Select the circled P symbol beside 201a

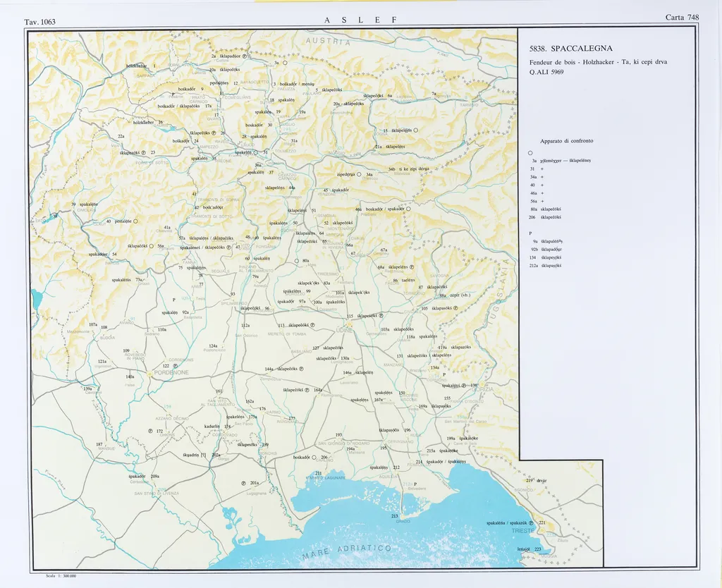[243, 483]
